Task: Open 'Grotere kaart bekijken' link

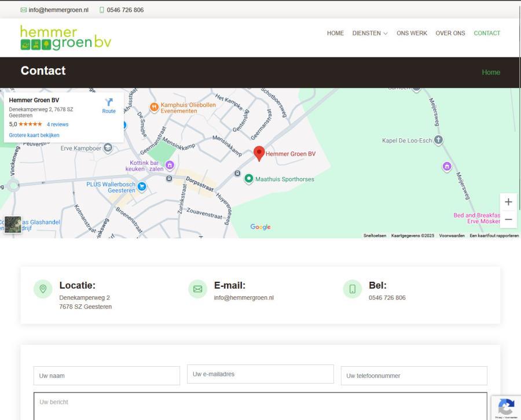Action: (34, 135)
